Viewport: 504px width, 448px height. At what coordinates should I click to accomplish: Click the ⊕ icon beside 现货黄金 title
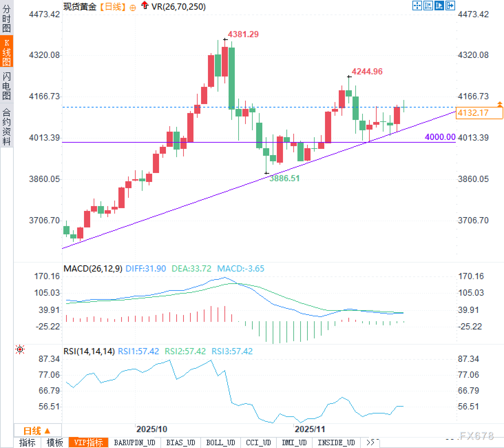[132, 7]
